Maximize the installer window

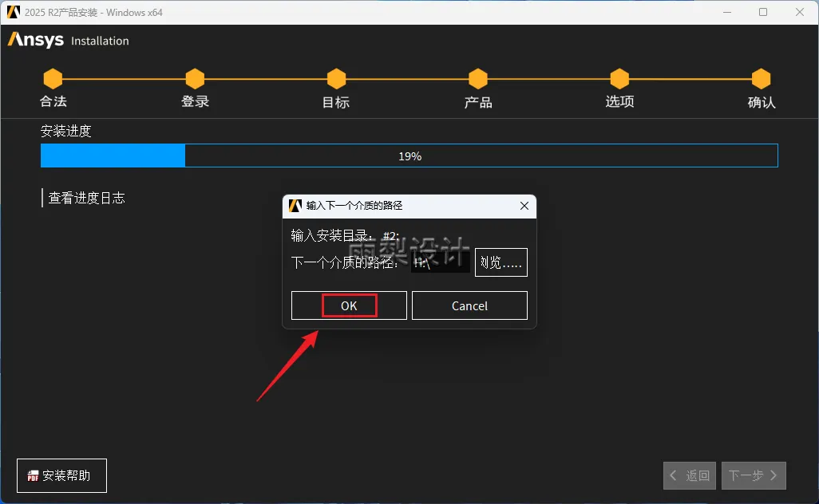pos(763,12)
